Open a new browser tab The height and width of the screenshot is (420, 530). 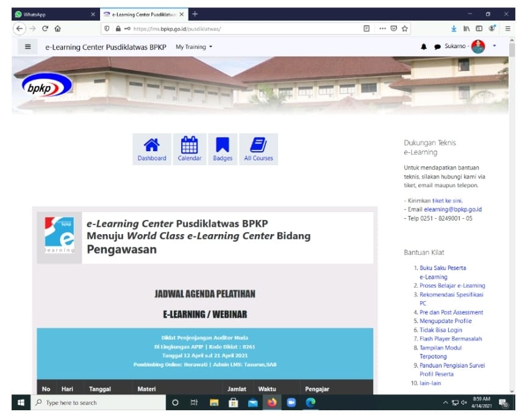click(x=195, y=14)
